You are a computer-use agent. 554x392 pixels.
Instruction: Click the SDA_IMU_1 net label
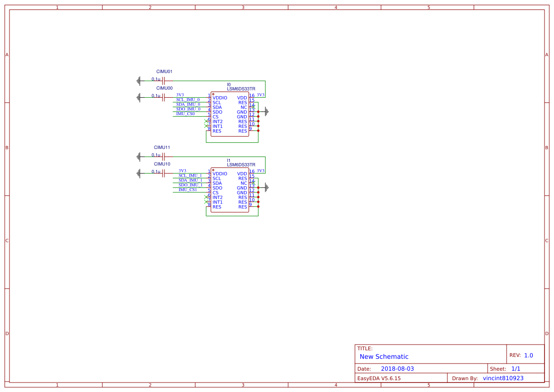(191, 180)
